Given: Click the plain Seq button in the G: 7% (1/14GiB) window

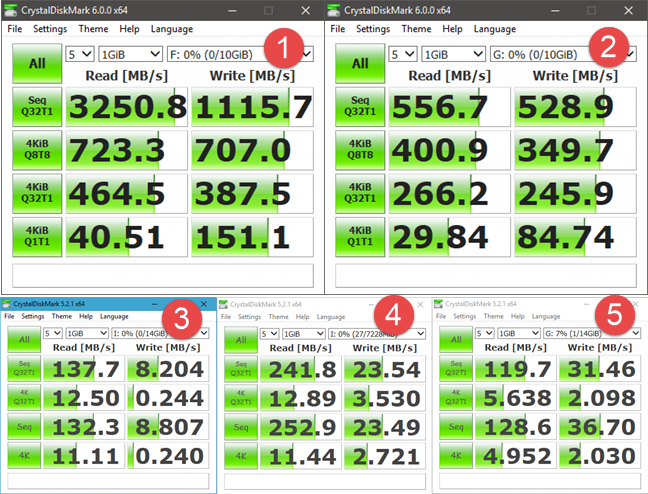Looking at the screenshot, I should [456, 426].
